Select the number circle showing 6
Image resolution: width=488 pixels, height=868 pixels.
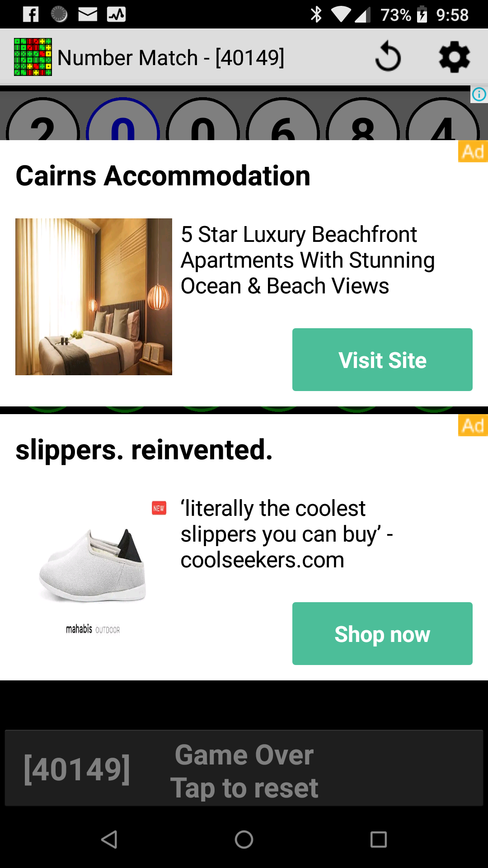click(283, 119)
